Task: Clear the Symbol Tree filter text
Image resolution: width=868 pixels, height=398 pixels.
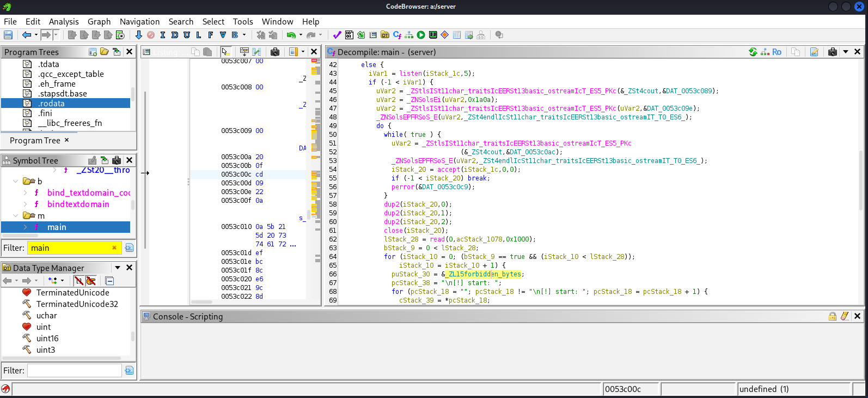Action: [114, 248]
